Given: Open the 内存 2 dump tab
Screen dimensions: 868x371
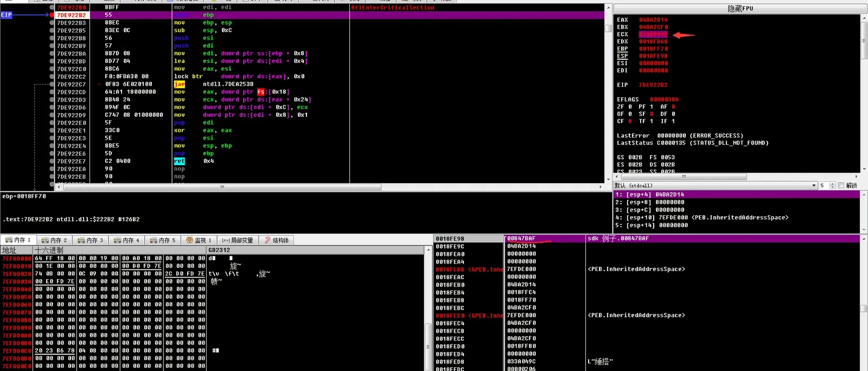Looking at the screenshot, I should point(54,240).
